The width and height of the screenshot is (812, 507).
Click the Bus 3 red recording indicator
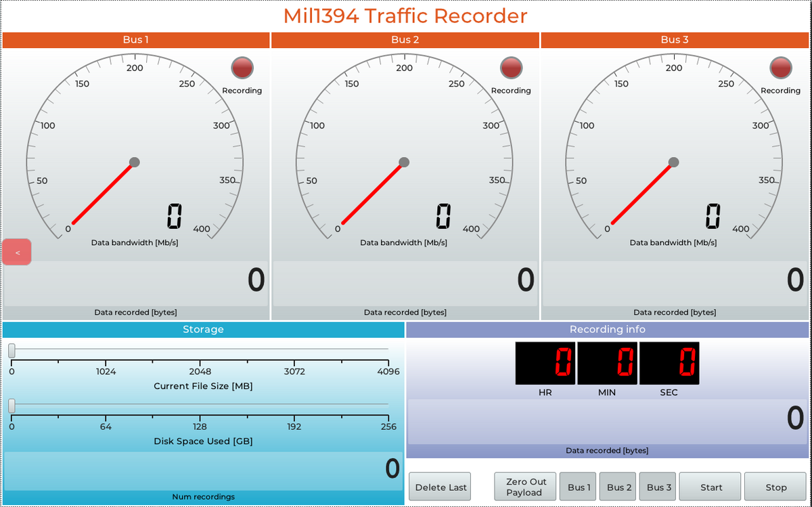pos(780,68)
